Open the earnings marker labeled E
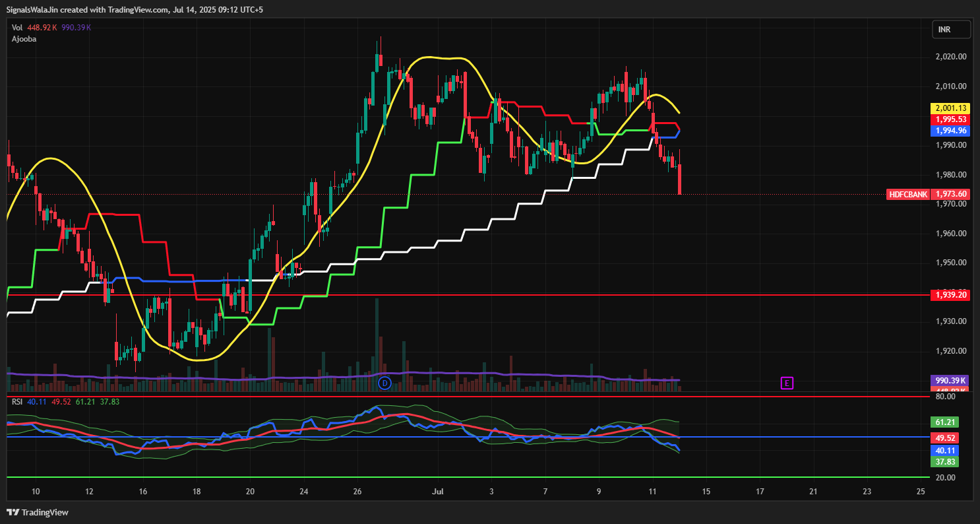The image size is (980, 524). click(x=786, y=383)
